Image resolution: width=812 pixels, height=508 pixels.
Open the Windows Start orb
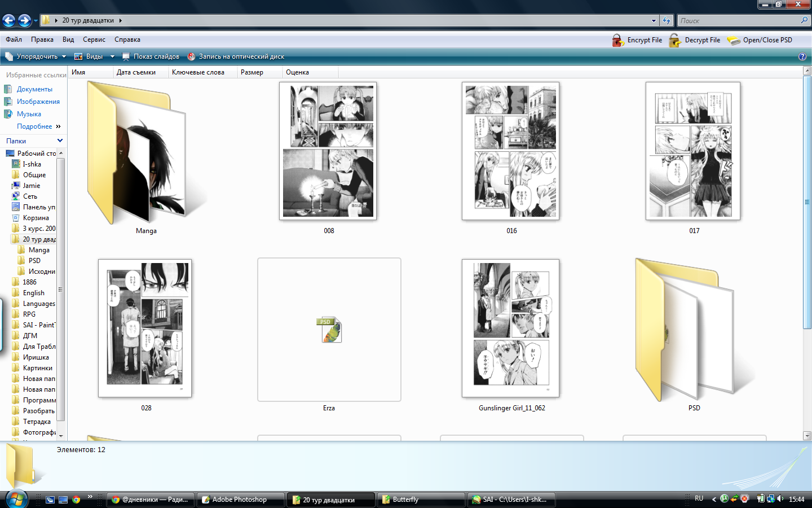[x=16, y=499]
